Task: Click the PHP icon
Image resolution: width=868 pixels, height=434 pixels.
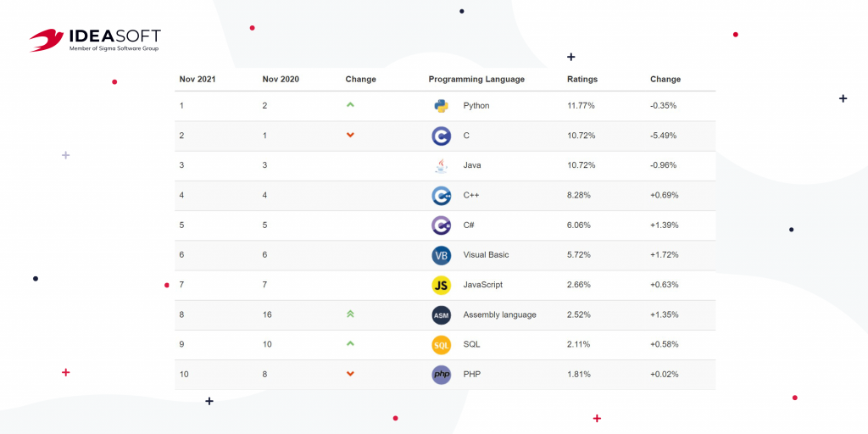Action: click(441, 375)
